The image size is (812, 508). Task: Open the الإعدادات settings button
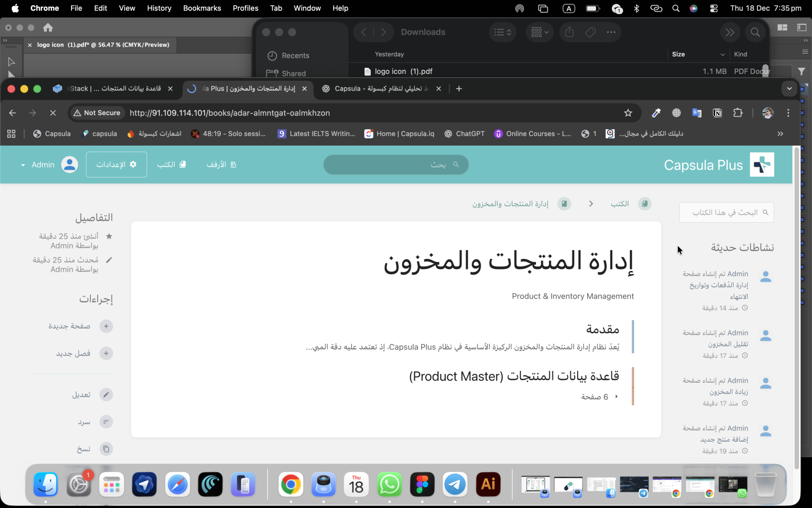116,164
